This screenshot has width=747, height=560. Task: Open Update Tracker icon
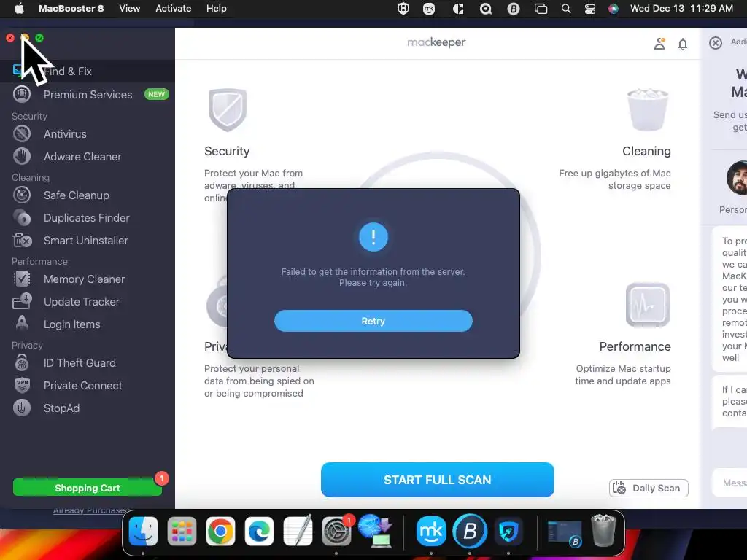click(22, 301)
